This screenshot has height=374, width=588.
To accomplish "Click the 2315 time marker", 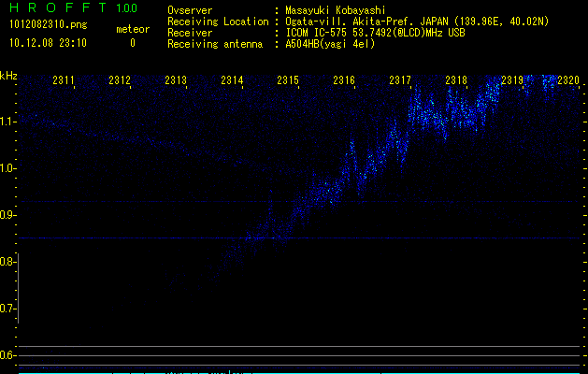I will [288, 79].
